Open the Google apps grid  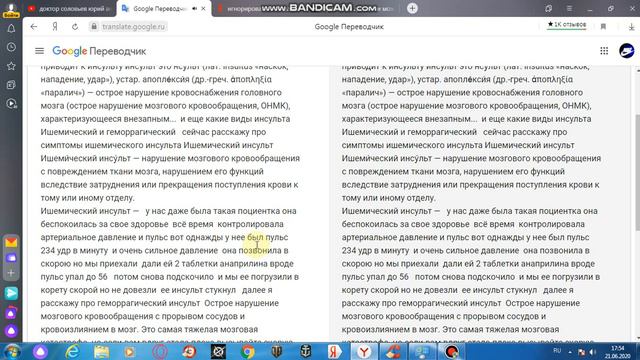[x=604, y=51]
